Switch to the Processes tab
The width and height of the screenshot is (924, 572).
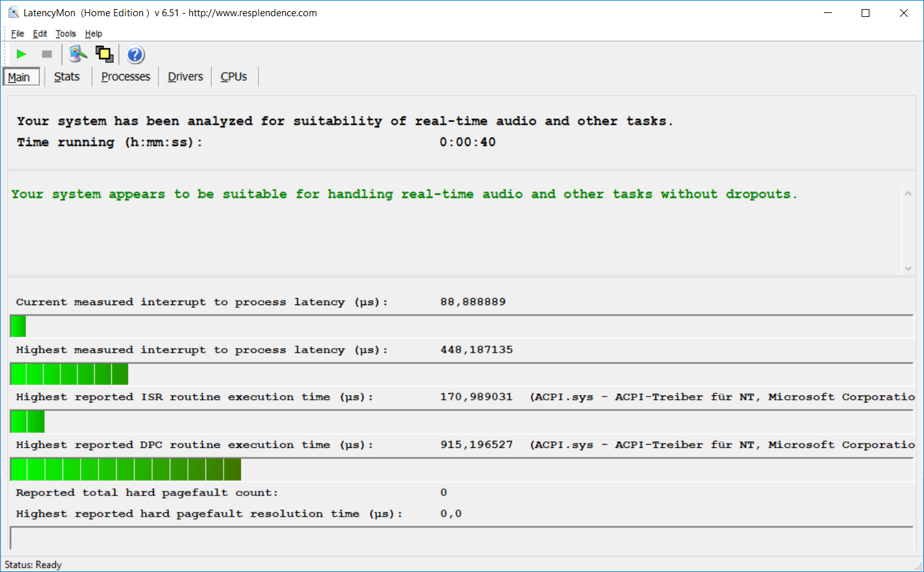tap(125, 77)
